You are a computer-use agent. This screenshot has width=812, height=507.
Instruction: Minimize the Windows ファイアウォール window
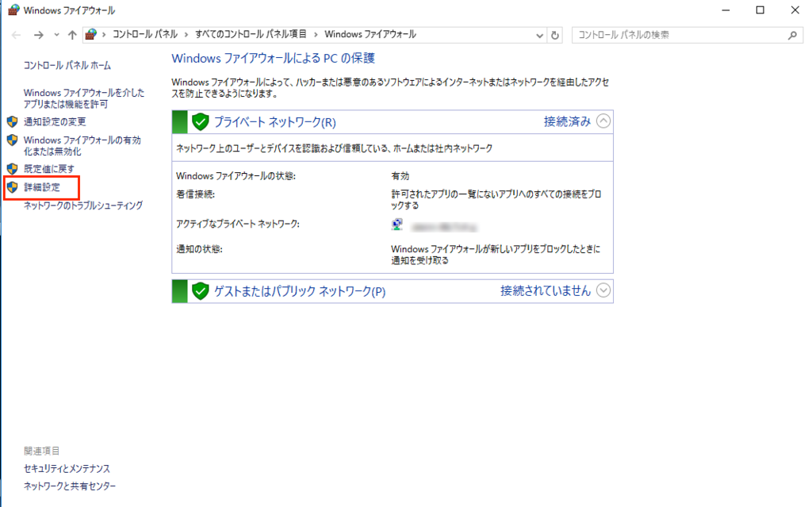[x=726, y=10]
